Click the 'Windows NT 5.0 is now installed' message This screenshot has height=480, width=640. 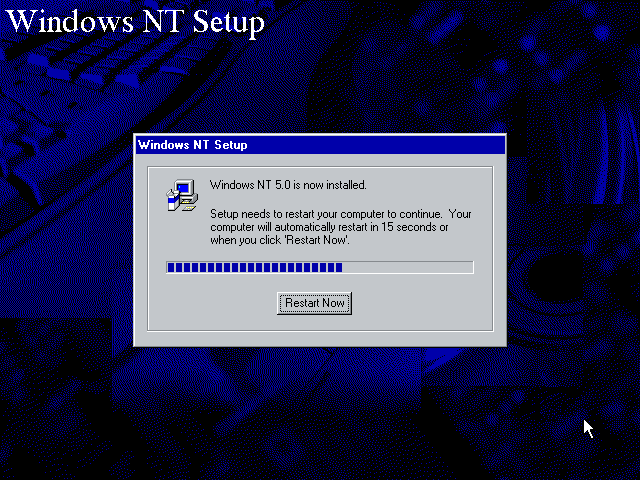click(288, 185)
